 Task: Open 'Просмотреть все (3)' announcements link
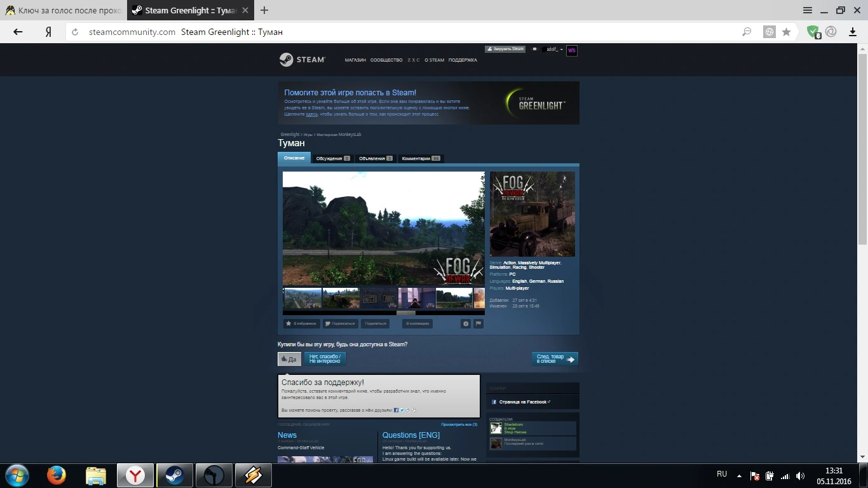click(x=459, y=424)
